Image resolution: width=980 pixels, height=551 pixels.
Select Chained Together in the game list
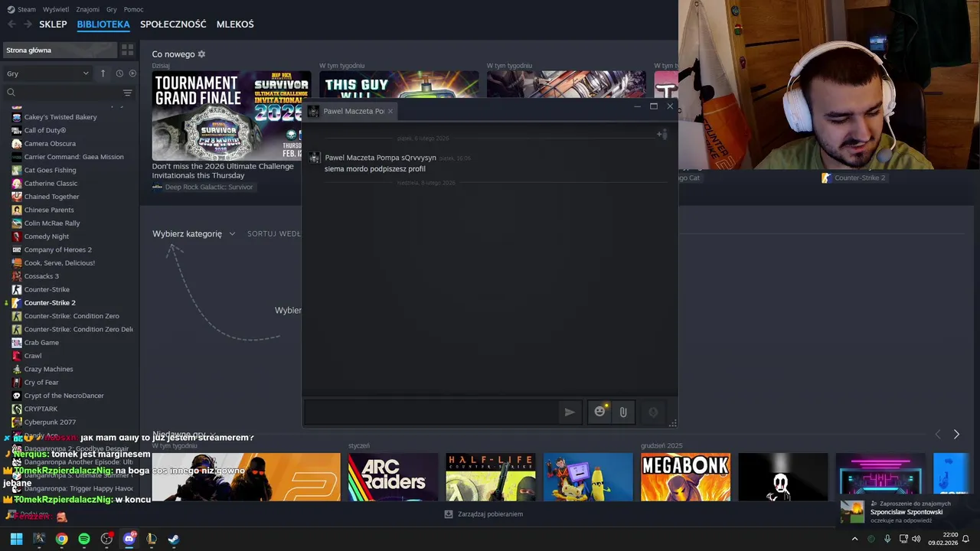(51, 197)
